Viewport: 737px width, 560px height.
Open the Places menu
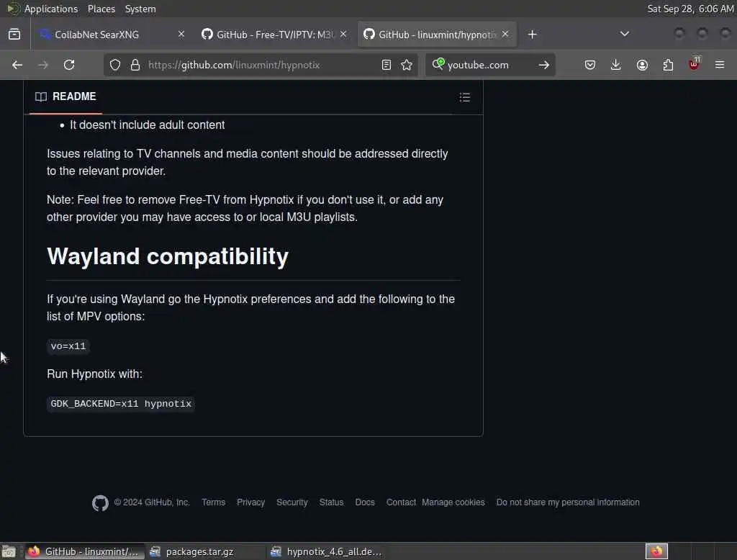coord(101,9)
